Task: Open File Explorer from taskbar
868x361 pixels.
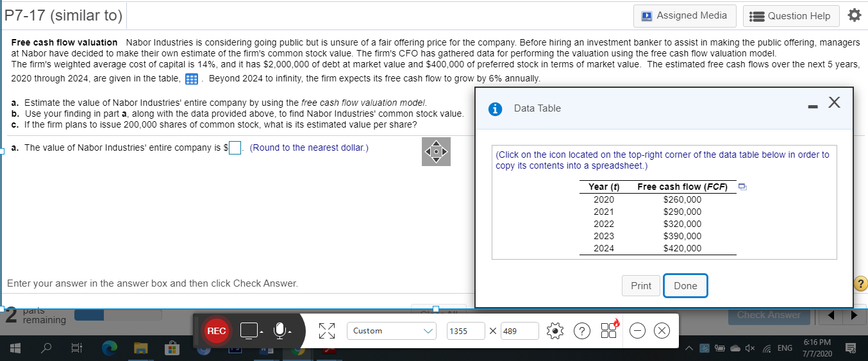Action: 141,349
